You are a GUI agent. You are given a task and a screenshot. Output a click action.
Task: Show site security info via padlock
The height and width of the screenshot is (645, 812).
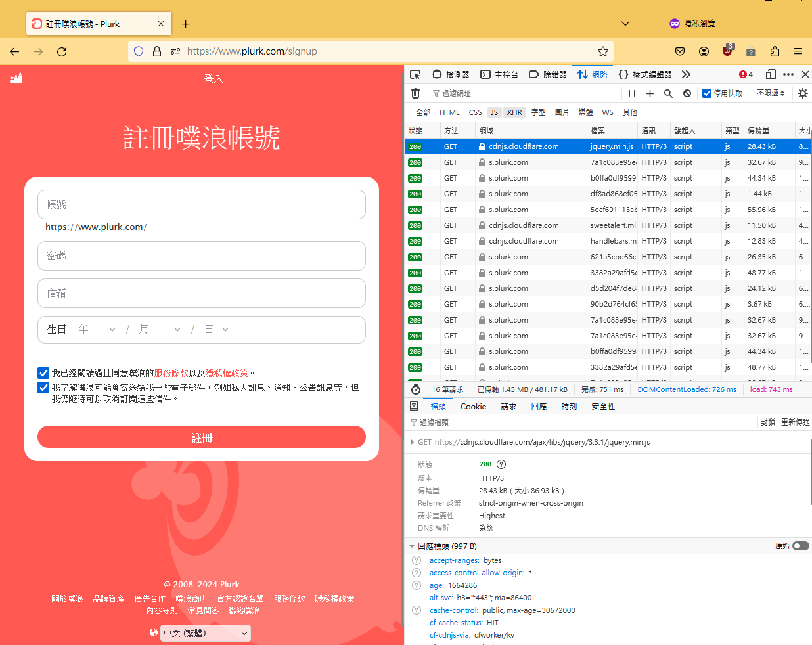coord(157,51)
